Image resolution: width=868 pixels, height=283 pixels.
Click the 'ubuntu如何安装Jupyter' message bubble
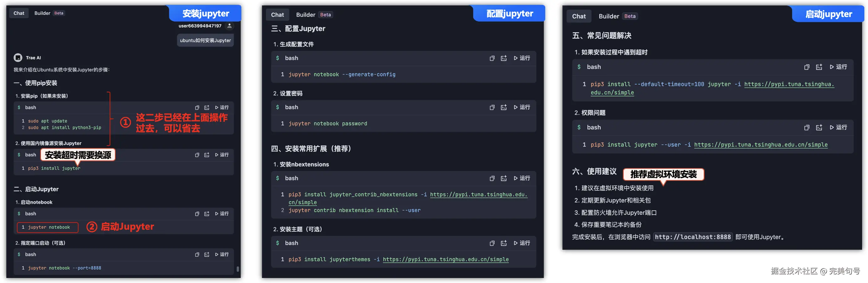[205, 40]
